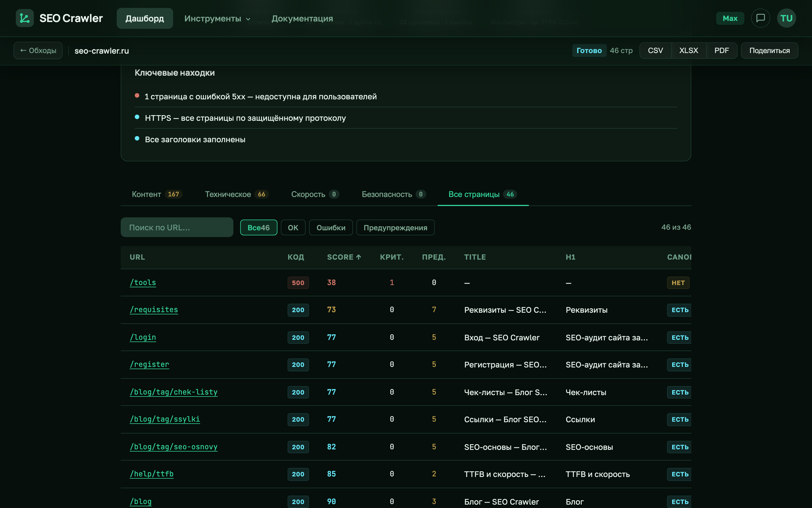Viewport: 812px width, 508px height.
Task: Filter pages by OK status
Action: [x=293, y=227]
